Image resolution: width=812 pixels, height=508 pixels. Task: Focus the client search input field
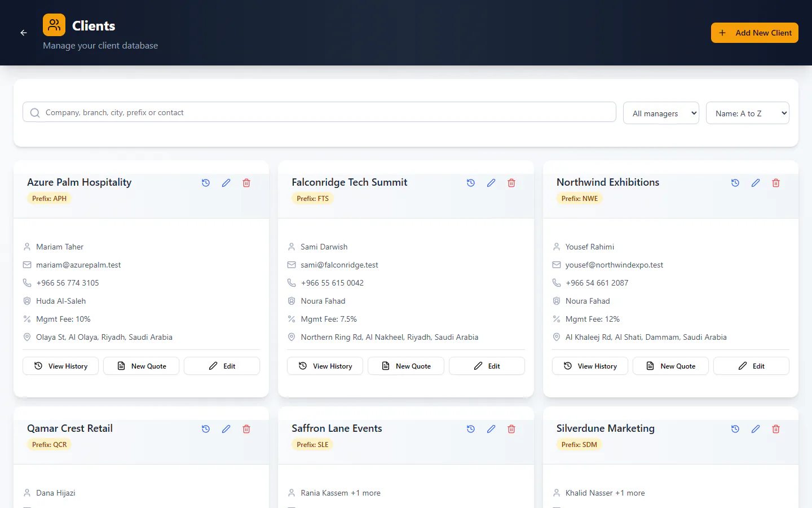319,112
